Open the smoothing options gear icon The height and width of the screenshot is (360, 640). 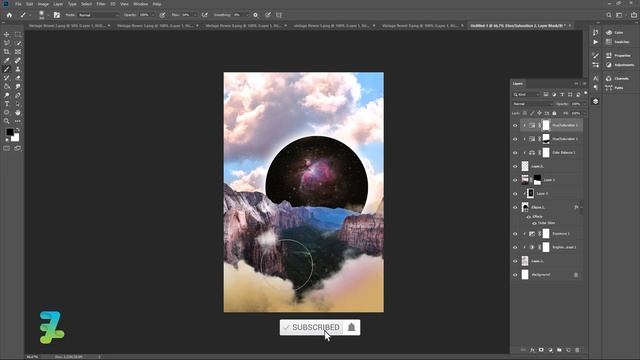(256, 15)
